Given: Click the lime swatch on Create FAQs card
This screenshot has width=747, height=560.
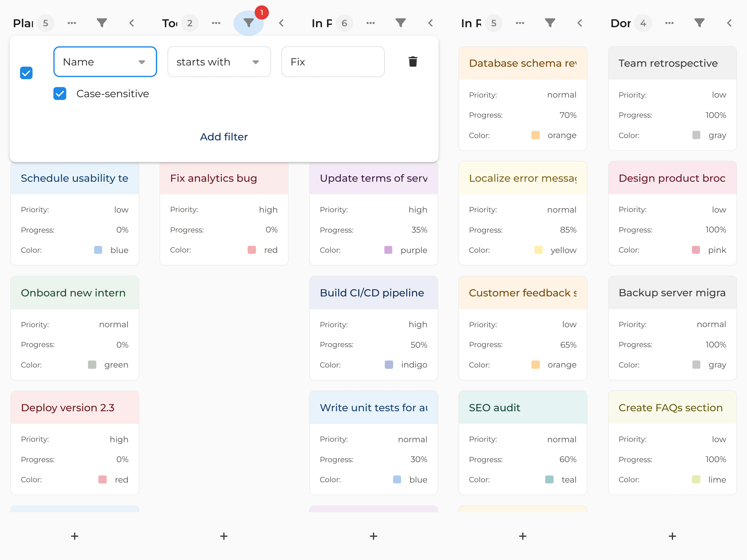Looking at the screenshot, I should 696,479.
